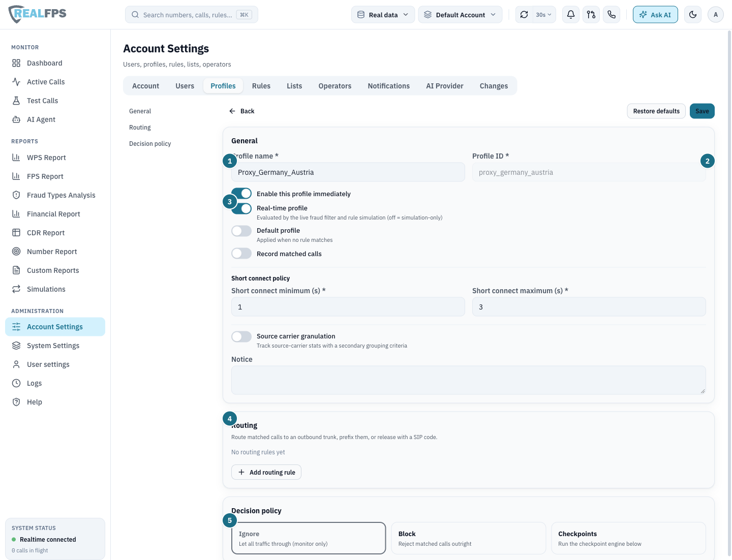732x560 pixels.
Task: Select Checkpoints decision policy
Action: (x=629, y=538)
